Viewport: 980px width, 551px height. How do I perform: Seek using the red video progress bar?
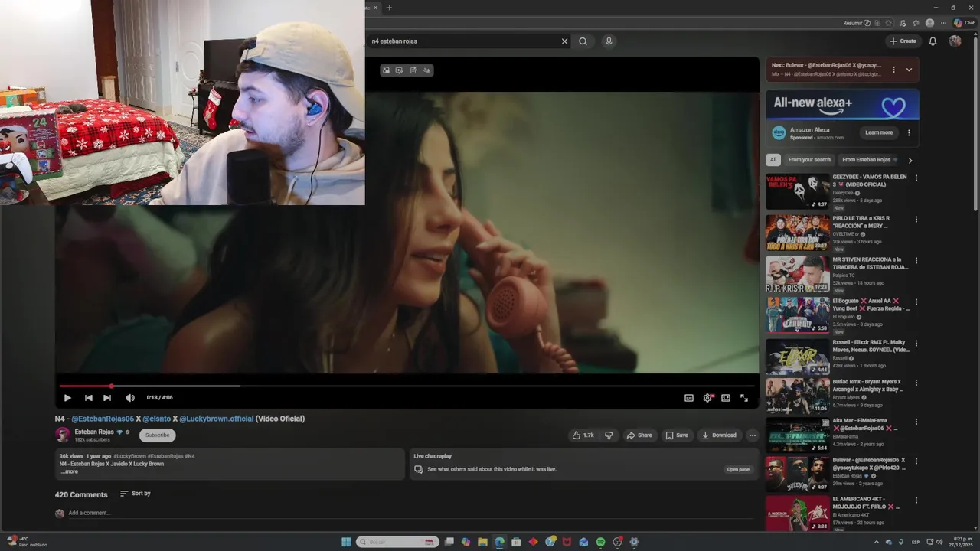click(x=407, y=386)
